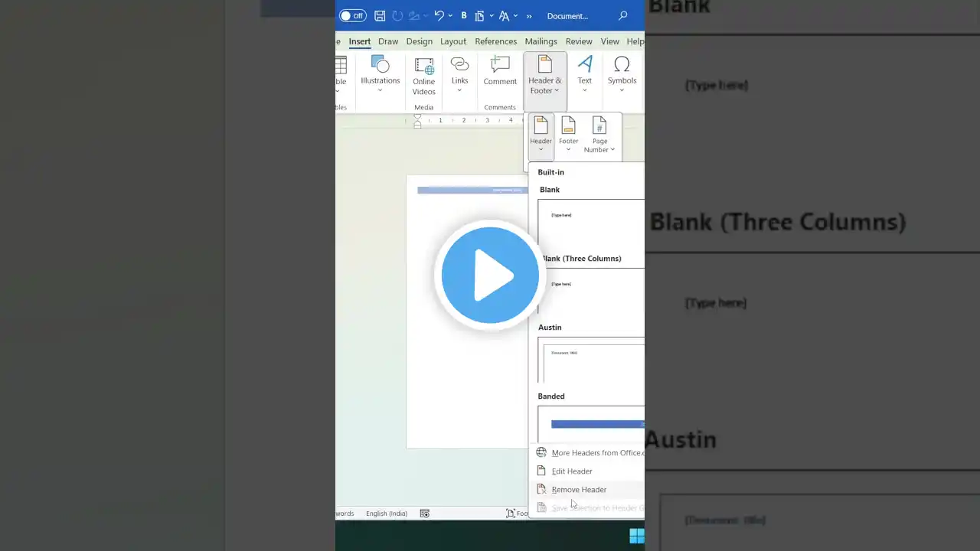Click the Paste clipboard icon in title bar
Viewport: 980px width, 551px height.
pos(479,16)
